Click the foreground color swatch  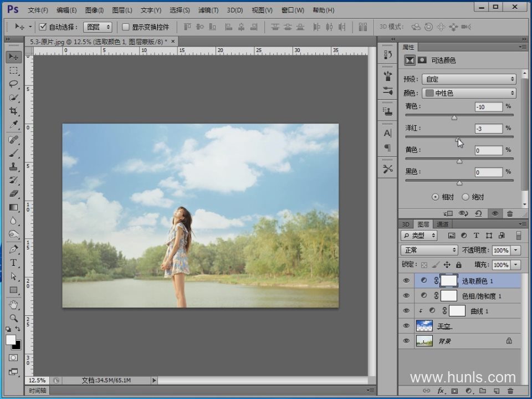(11, 340)
